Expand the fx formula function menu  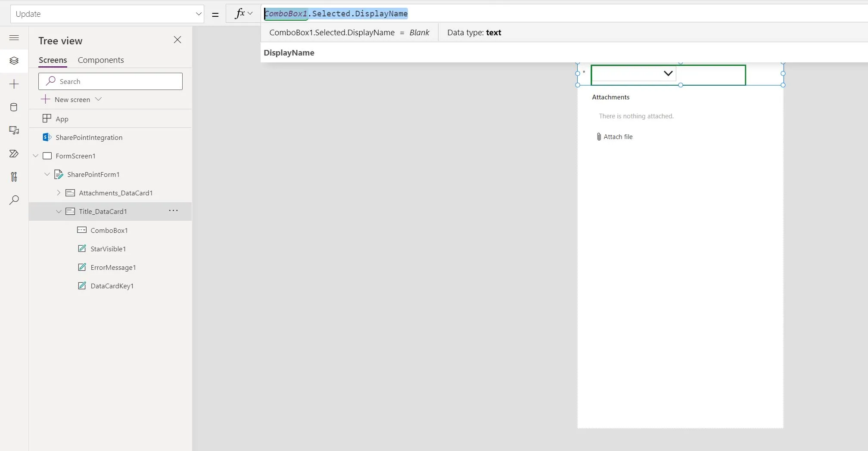pyautogui.click(x=243, y=14)
